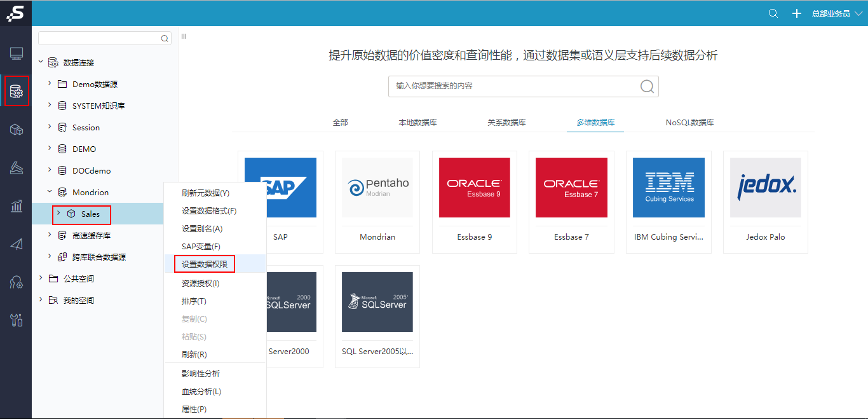Image resolution: width=868 pixels, height=419 pixels.
Task: Choose 排序(T) from context menu
Action: (215, 301)
